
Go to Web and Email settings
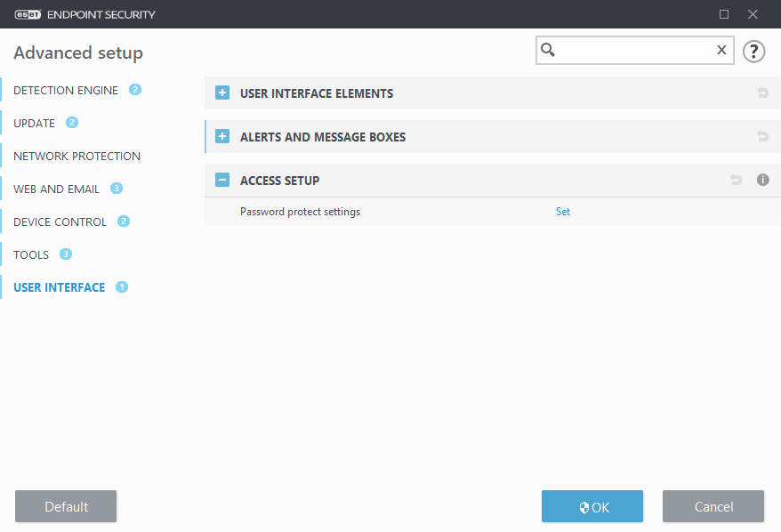[x=56, y=189]
